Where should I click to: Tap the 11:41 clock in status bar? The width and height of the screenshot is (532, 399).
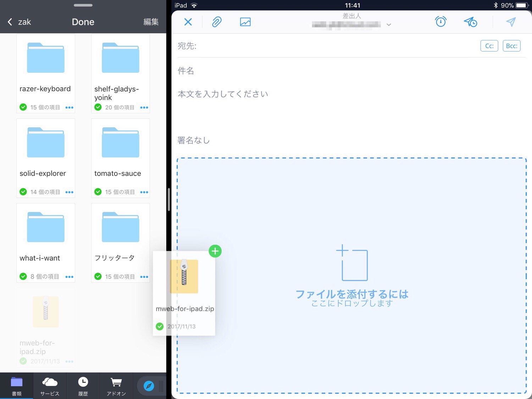coord(352,5)
